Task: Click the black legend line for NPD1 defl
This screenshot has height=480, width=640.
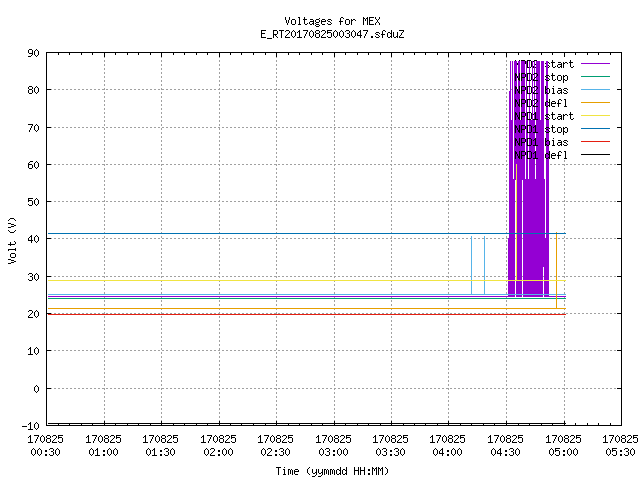Action: (595, 155)
